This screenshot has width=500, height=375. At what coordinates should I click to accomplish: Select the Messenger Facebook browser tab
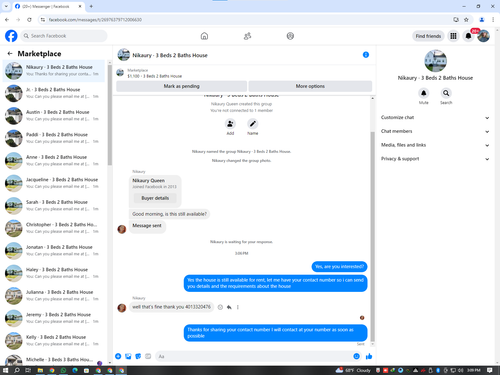click(49, 6)
